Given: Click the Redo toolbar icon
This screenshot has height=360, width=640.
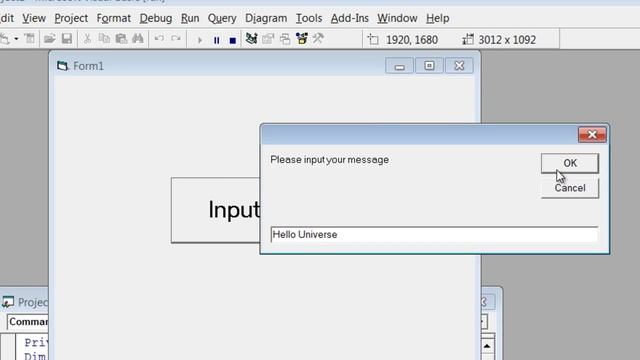Looking at the screenshot, I should [x=176, y=39].
